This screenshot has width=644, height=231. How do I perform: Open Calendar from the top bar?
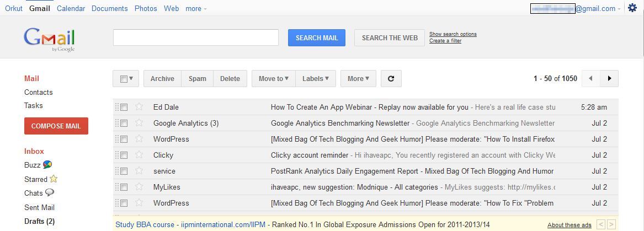click(x=71, y=9)
